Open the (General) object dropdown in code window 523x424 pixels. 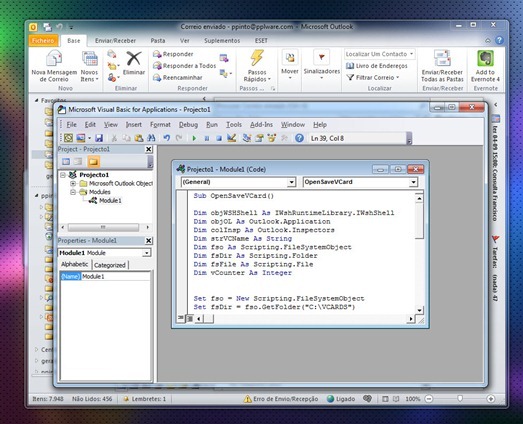pos(291,182)
